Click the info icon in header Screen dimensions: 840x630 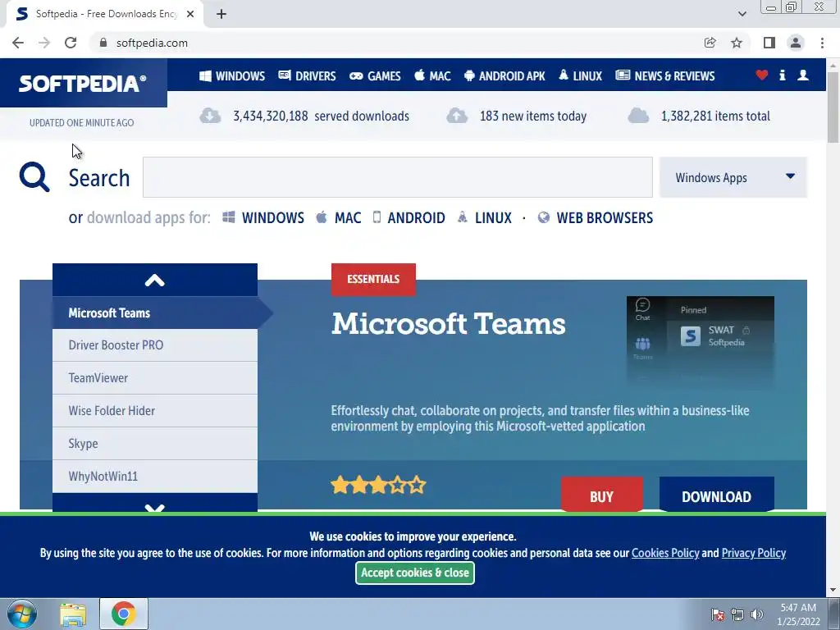[782, 75]
